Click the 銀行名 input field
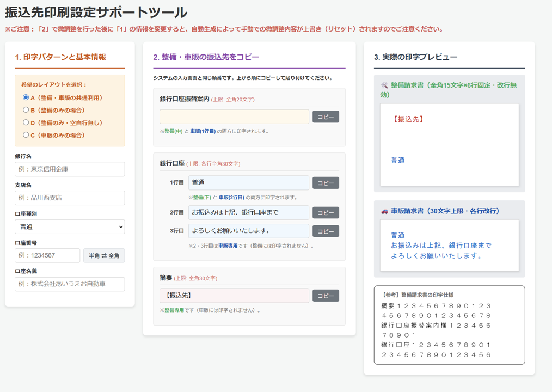Image resolution: width=552 pixels, height=392 pixels. click(70, 169)
